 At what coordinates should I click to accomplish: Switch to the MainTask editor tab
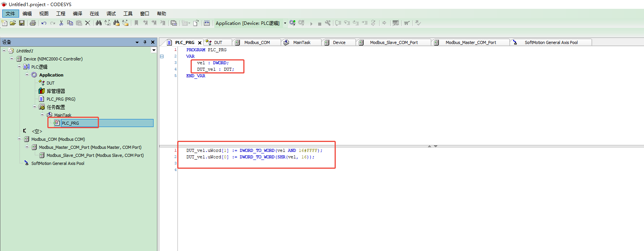coord(301,42)
